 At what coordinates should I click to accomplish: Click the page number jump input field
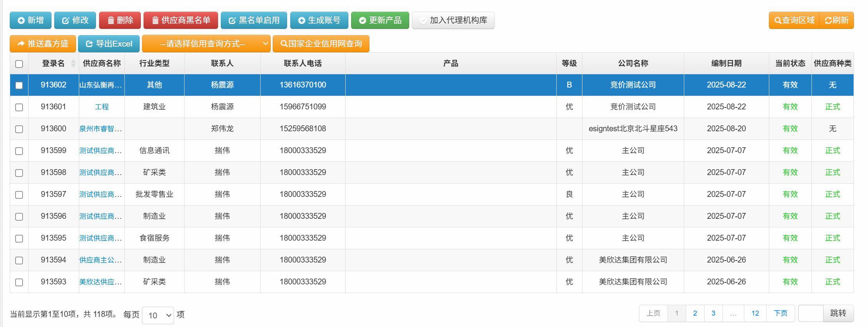pos(811,313)
